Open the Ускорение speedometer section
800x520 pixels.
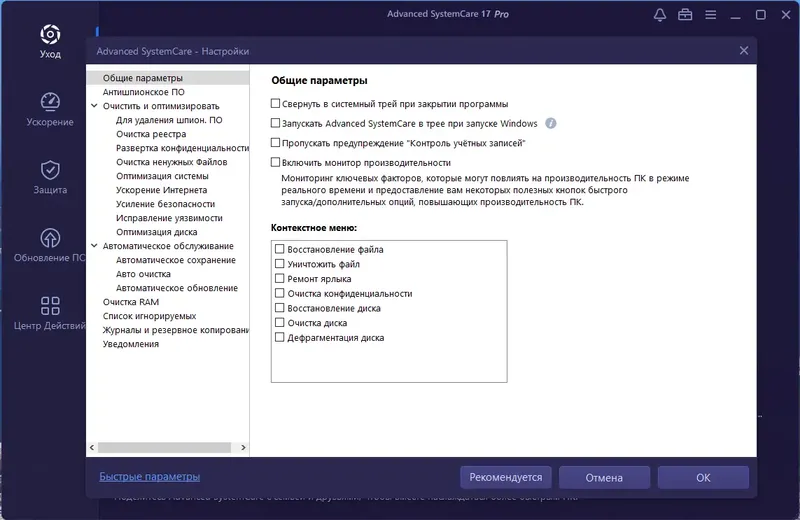pos(50,109)
